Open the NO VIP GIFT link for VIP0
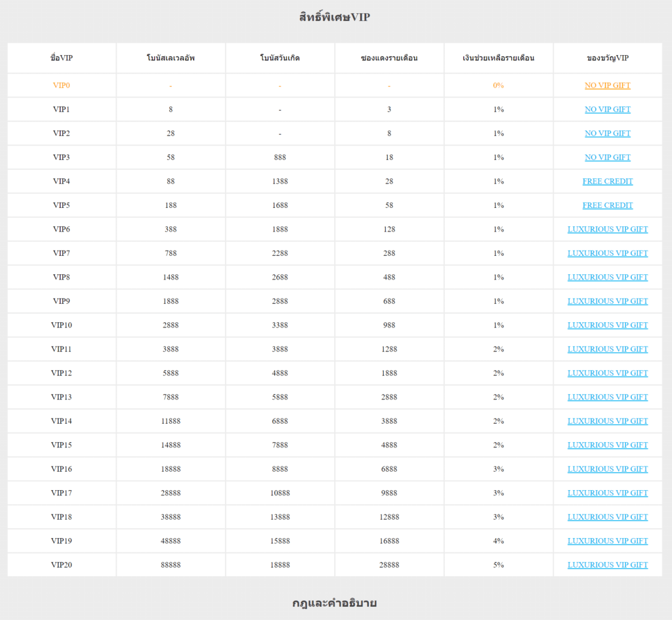 coord(607,85)
